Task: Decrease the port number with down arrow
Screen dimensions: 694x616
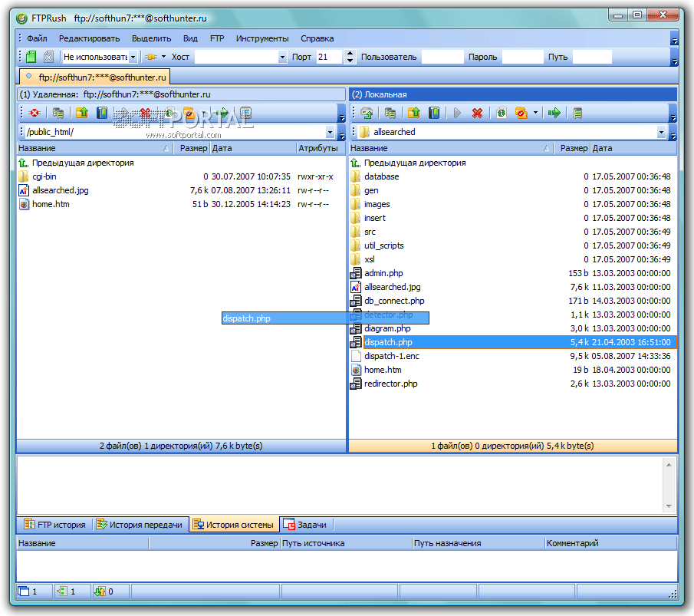Action: pyautogui.click(x=350, y=61)
